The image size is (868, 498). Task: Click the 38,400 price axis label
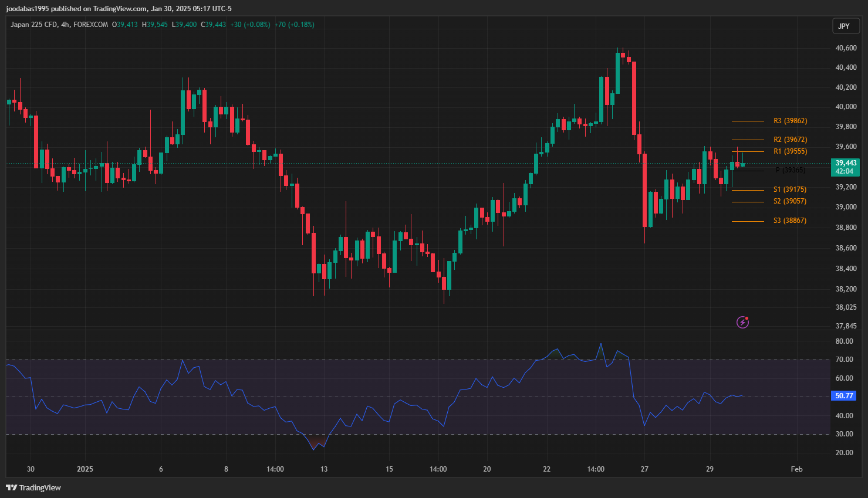846,269
